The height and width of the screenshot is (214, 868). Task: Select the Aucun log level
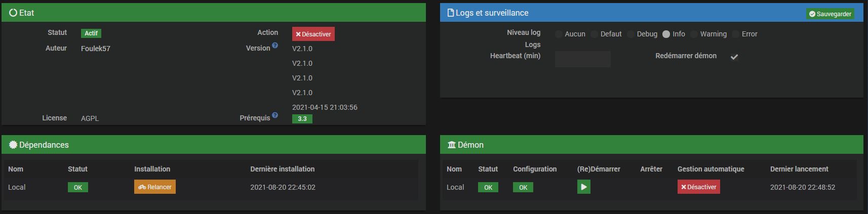point(559,34)
